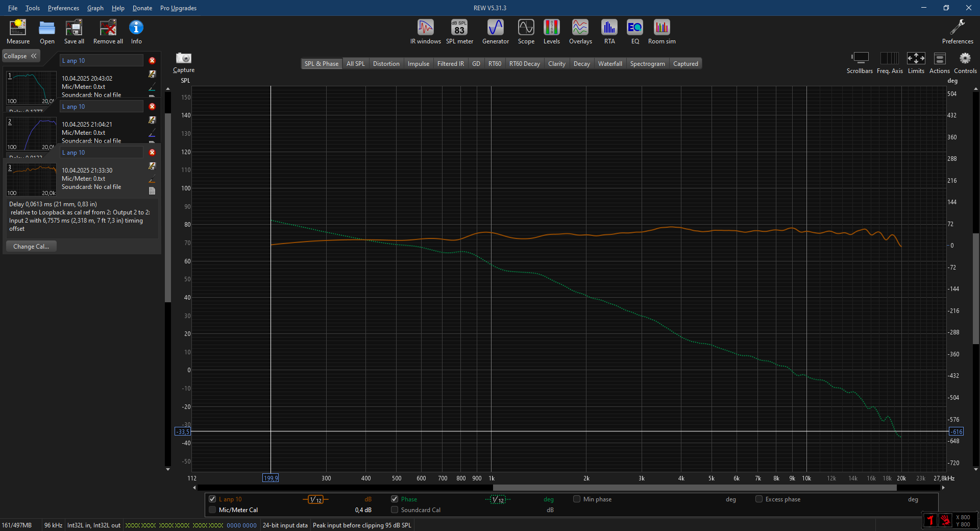Remove the 21:33:30 measurement
The height and width of the screenshot is (531, 980).
tap(152, 152)
